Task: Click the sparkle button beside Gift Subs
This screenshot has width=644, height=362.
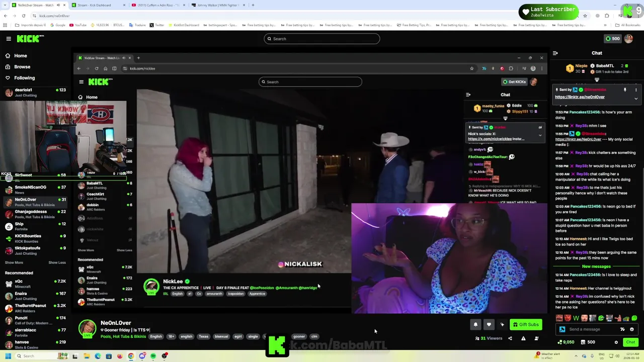Action: point(502,325)
